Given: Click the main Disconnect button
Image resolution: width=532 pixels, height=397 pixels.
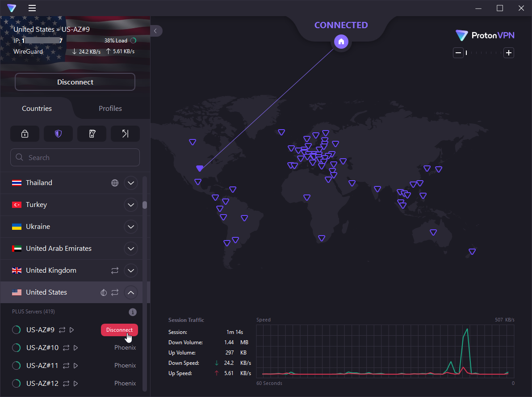Looking at the screenshot, I should pos(75,82).
